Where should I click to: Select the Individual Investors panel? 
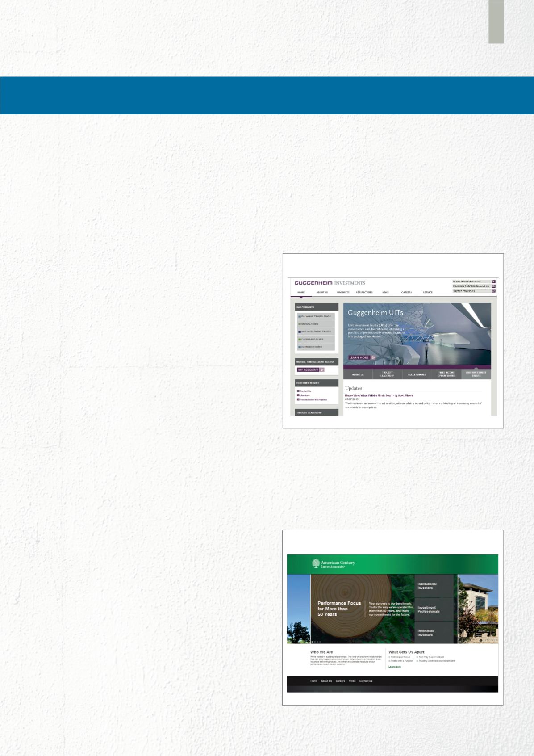tap(434, 633)
